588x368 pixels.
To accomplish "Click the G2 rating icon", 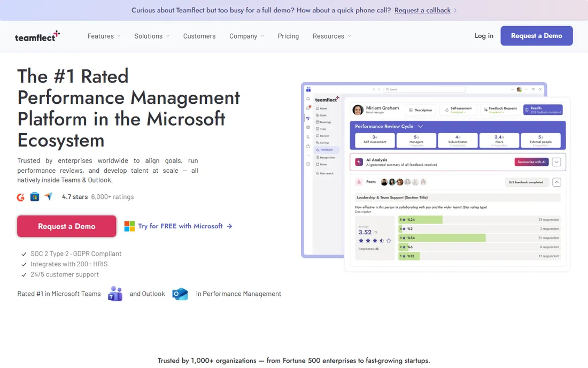I will (x=21, y=197).
